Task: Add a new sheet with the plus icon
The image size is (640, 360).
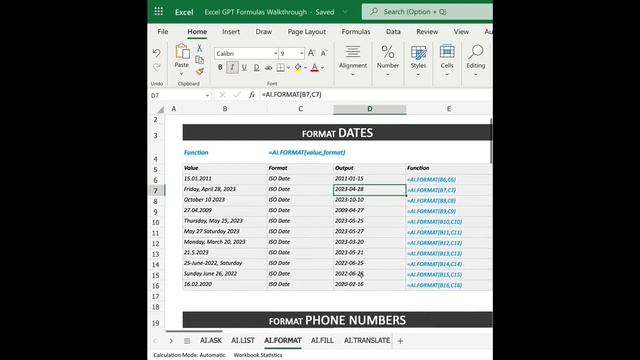Action: pyautogui.click(x=400, y=341)
